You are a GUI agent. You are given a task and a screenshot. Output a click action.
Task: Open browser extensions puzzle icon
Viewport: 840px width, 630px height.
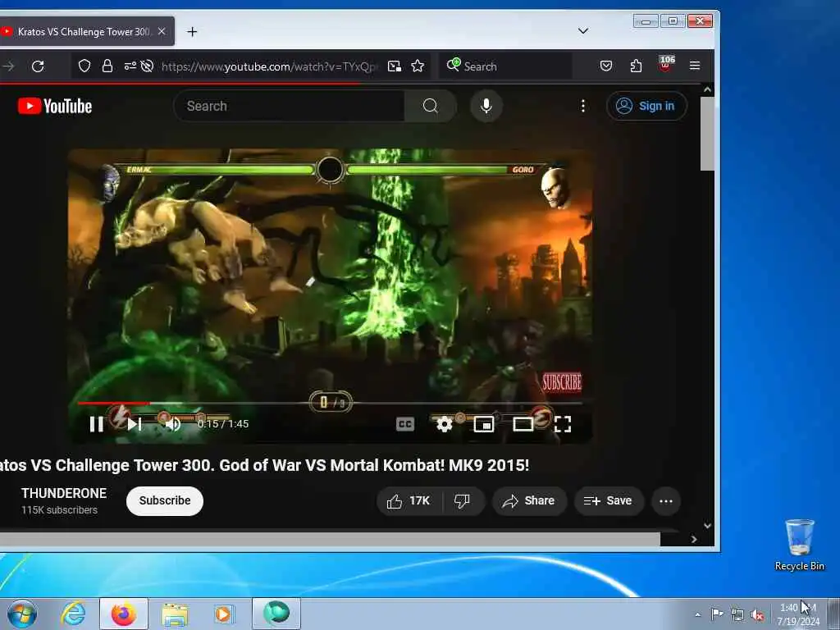tap(636, 66)
